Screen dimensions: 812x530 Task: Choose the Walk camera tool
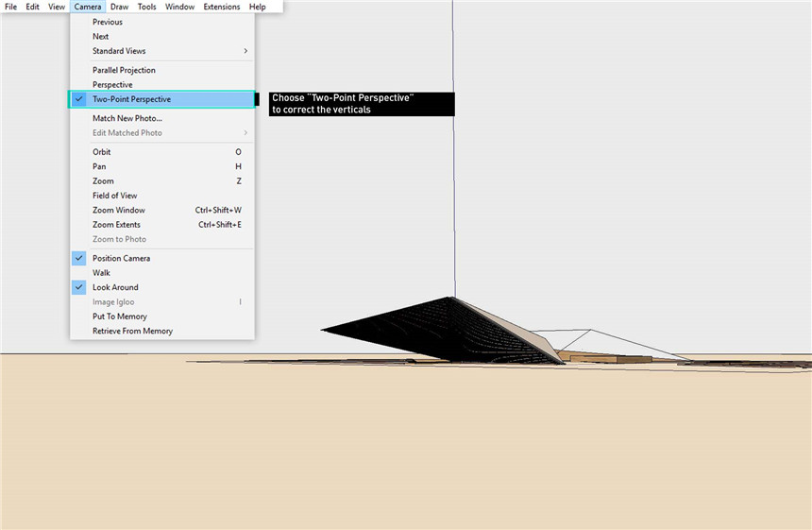pyautogui.click(x=101, y=273)
